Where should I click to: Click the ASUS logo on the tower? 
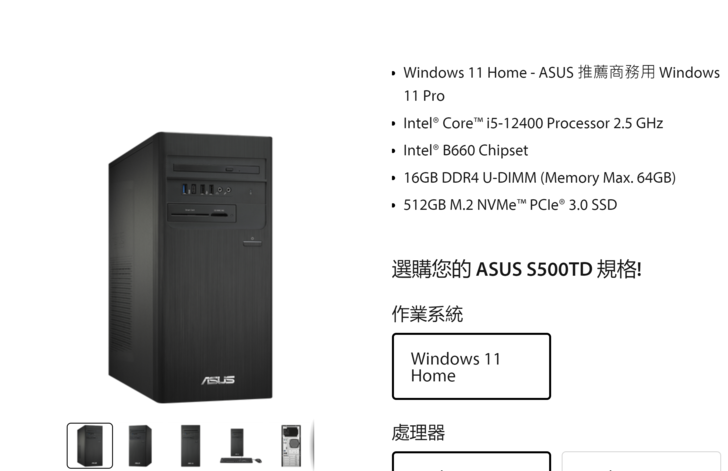click(x=218, y=380)
